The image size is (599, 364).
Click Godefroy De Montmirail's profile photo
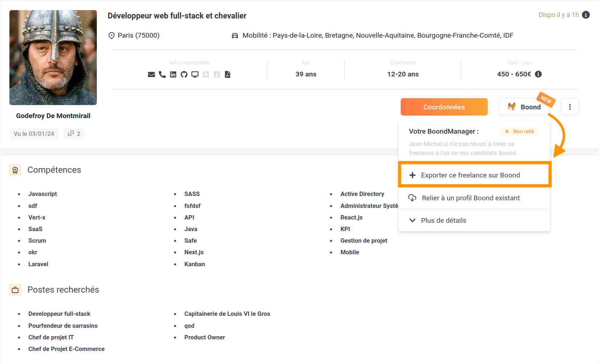(x=53, y=58)
